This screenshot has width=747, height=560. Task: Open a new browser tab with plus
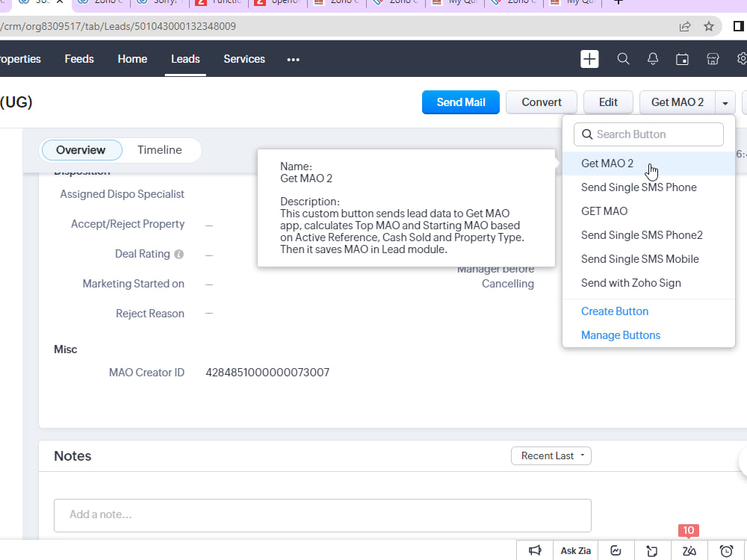(618, 2)
